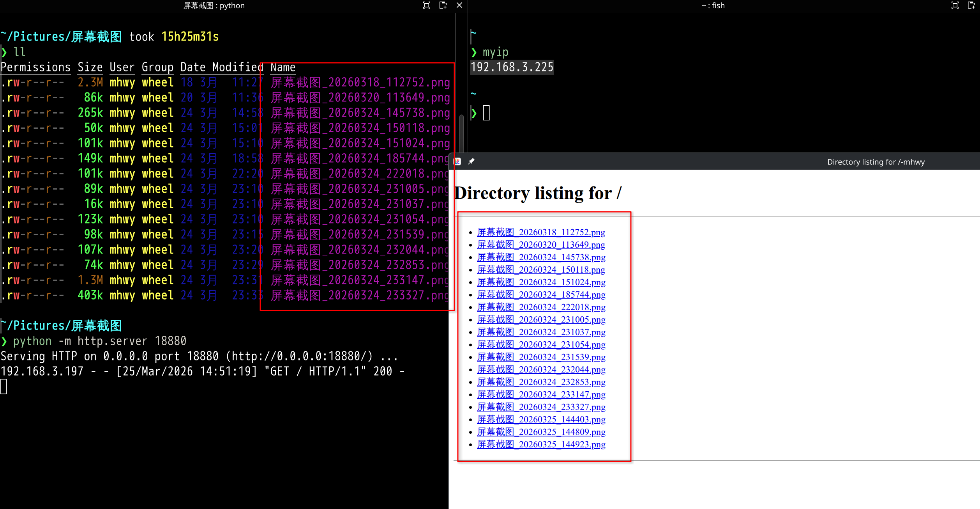
Task: Maximize the fish terminal split view
Action: tap(955, 5)
